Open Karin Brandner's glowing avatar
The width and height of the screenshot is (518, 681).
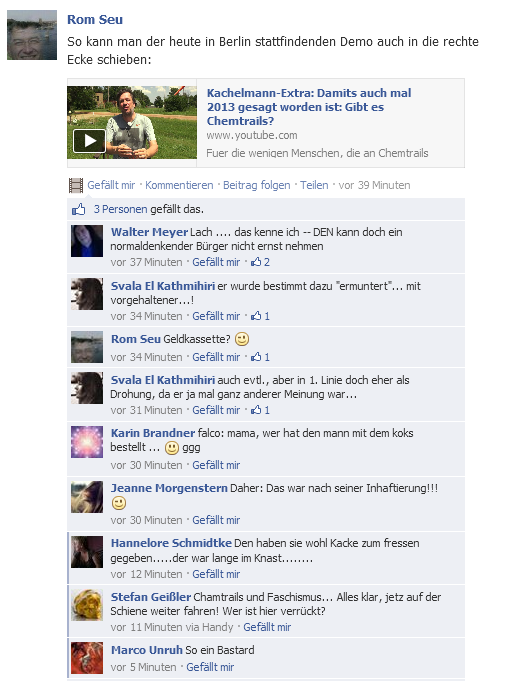click(87, 442)
